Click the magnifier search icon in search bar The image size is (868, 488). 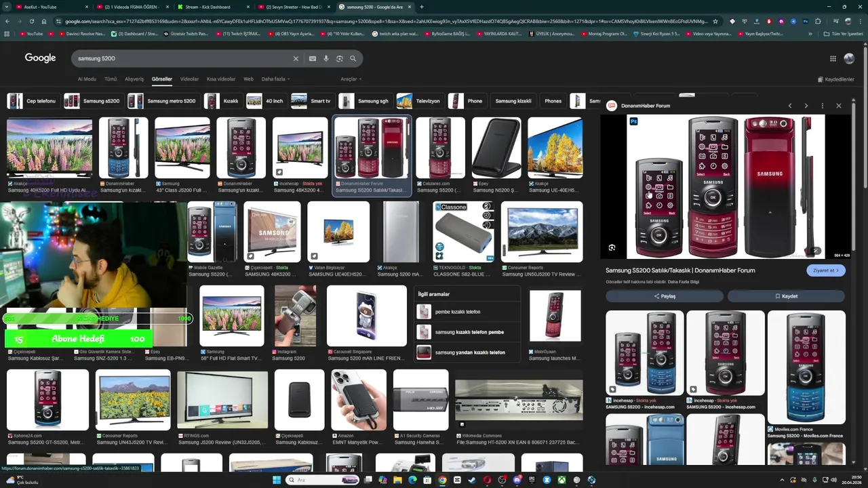click(353, 59)
